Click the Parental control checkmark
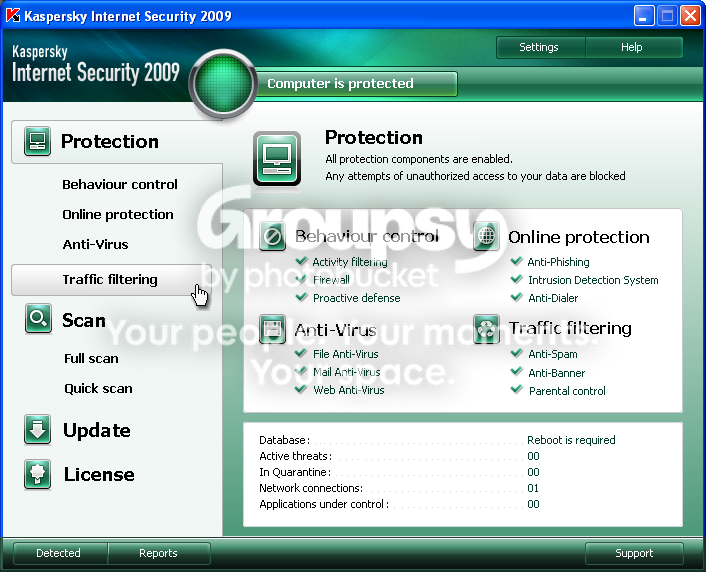The image size is (706, 572). click(516, 389)
